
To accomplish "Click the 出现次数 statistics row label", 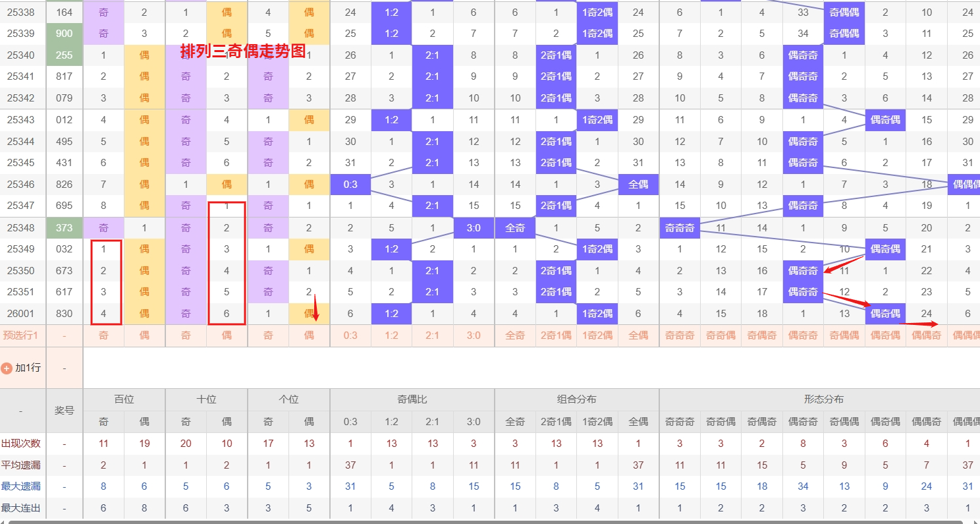I will (21, 444).
